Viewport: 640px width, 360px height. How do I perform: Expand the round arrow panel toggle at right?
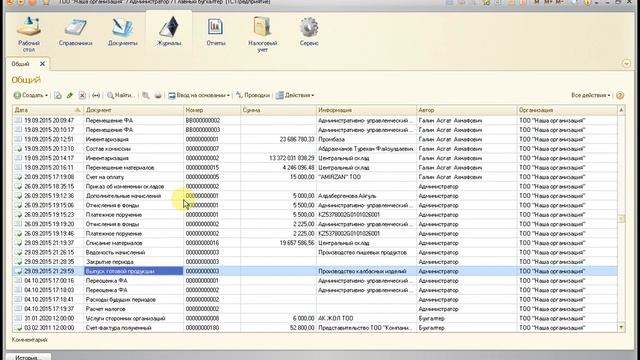pyautogui.click(x=626, y=64)
